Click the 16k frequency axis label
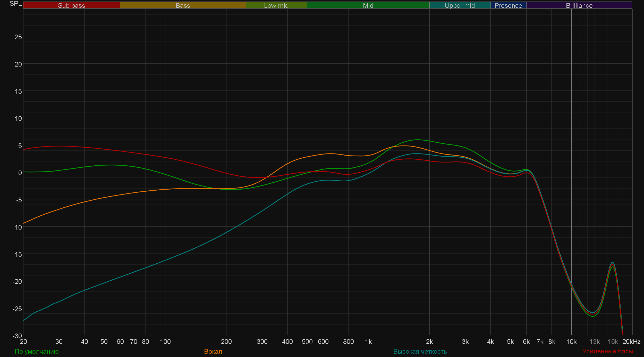644x357 pixels. point(613,342)
